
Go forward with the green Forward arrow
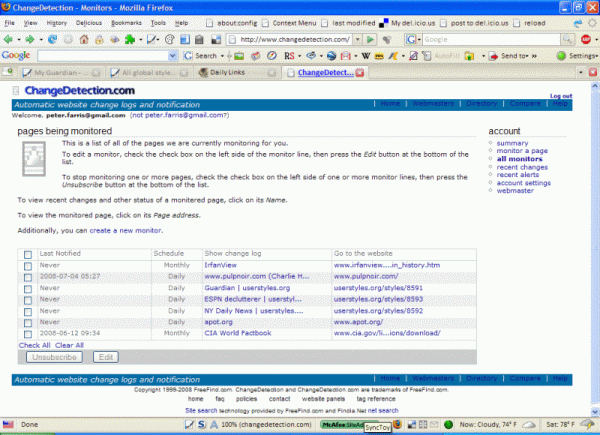coord(30,39)
